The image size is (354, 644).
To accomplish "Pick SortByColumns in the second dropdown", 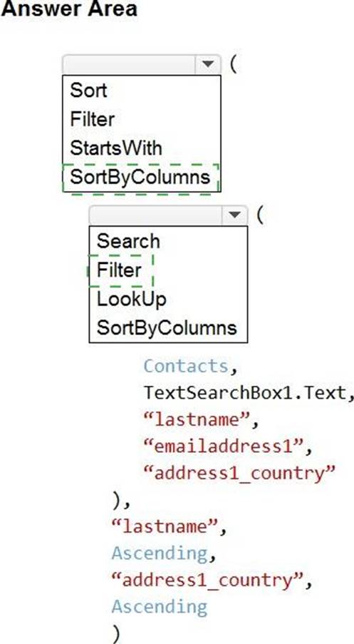I will (167, 328).
